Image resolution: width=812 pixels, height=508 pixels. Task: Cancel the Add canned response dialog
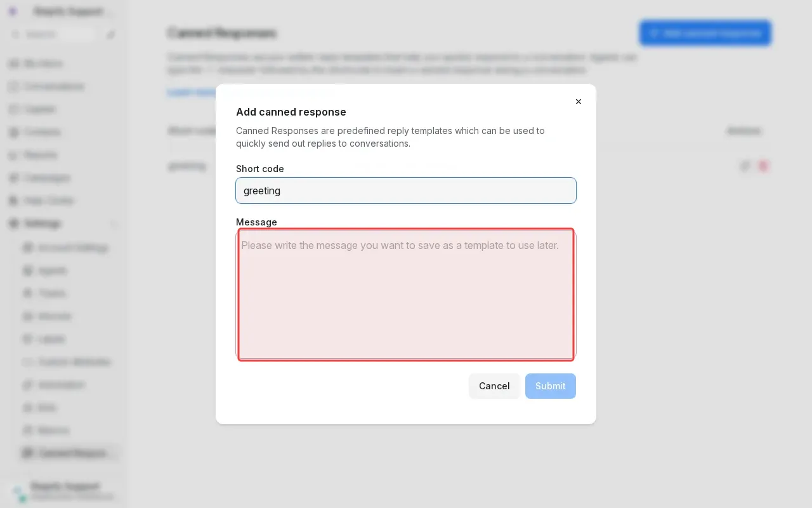coord(494,386)
